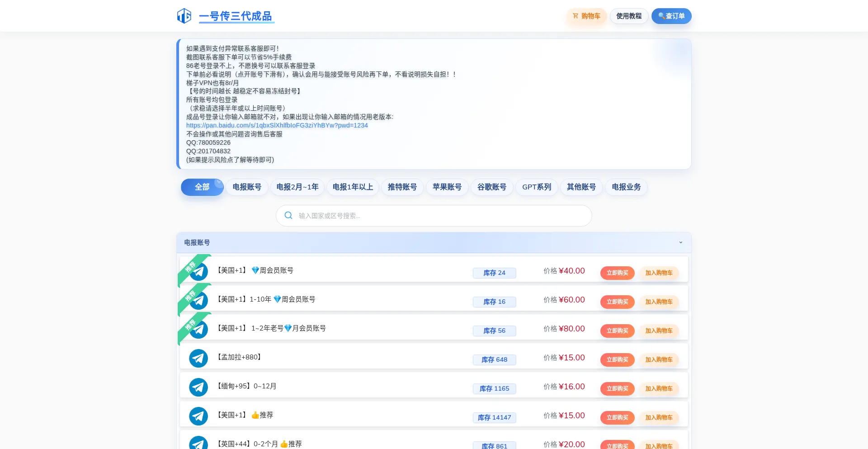Switch to the 电报账号 category tab
868x449 pixels.
tap(247, 187)
